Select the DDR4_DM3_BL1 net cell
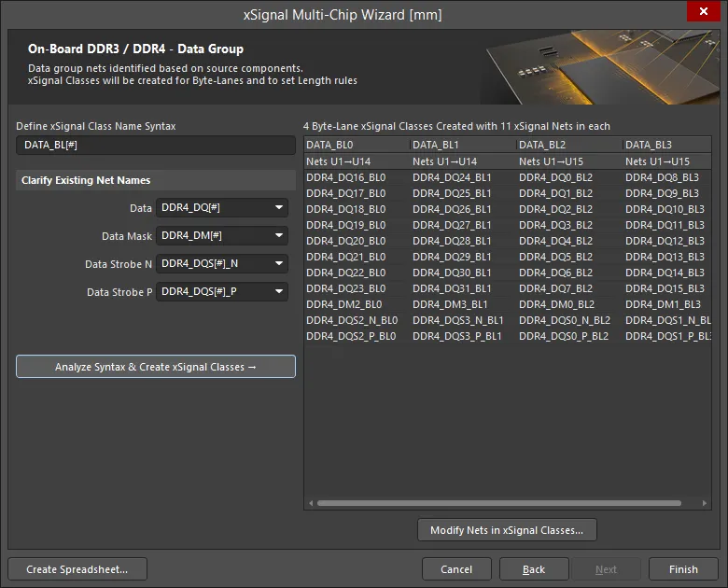The image size is (728, 588). (451, 304)
